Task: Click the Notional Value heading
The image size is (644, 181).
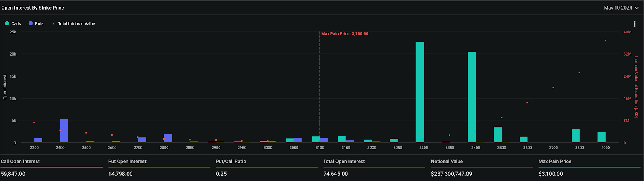Action: coord(447,161)
